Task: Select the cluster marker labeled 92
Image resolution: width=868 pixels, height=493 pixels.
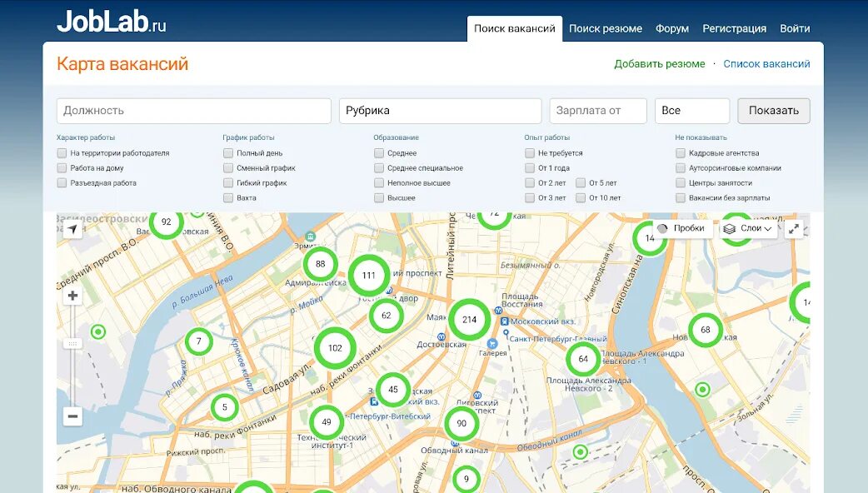Action: coord(166,222)
